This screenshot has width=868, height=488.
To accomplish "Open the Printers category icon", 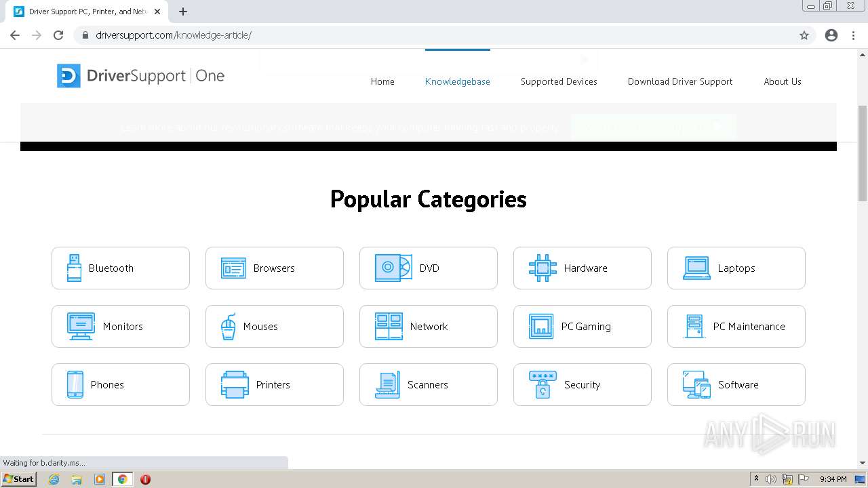I will [x=235, y=384].
